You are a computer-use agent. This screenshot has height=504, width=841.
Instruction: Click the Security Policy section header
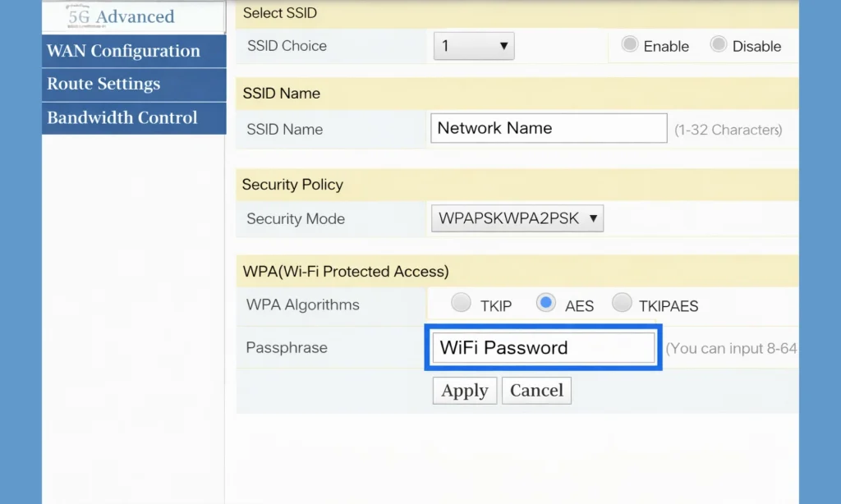(x=292, y=185)
